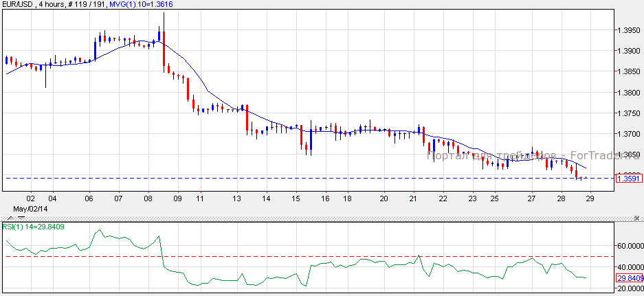
Task: Click the blue bullish candle at date 06
Action: pyautogui.click(x=95, y=49)
